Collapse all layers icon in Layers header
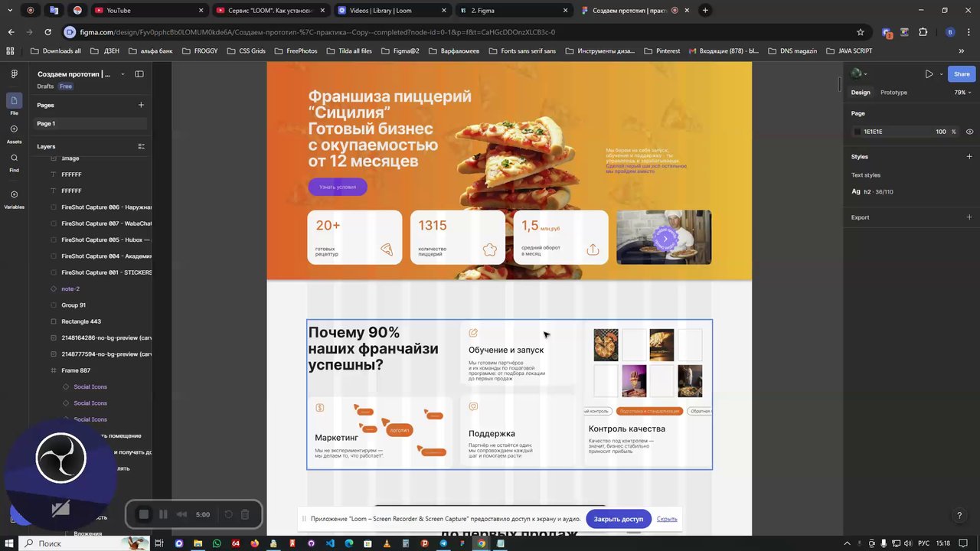This screenshot has height=551, width=980. pos(141,146)
